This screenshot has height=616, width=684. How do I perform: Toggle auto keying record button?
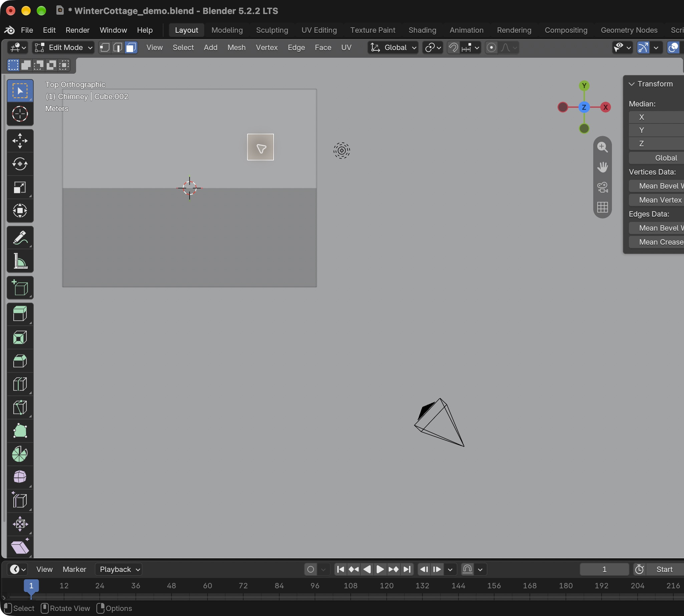click(310, 570)
